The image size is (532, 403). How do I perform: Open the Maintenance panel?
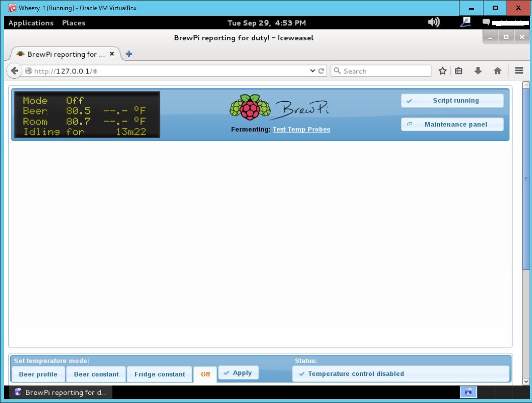pyautogui.click(x=452, y=124)
